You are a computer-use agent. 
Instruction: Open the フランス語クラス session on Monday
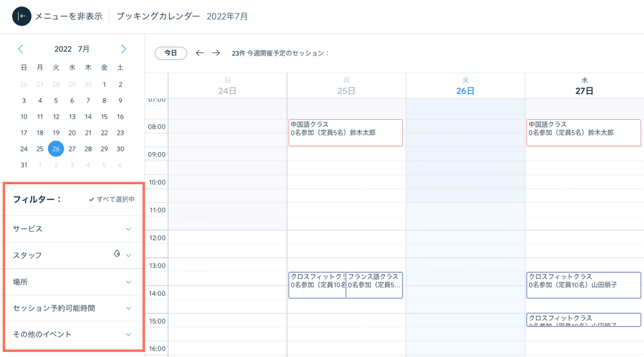tap(374, 285)
